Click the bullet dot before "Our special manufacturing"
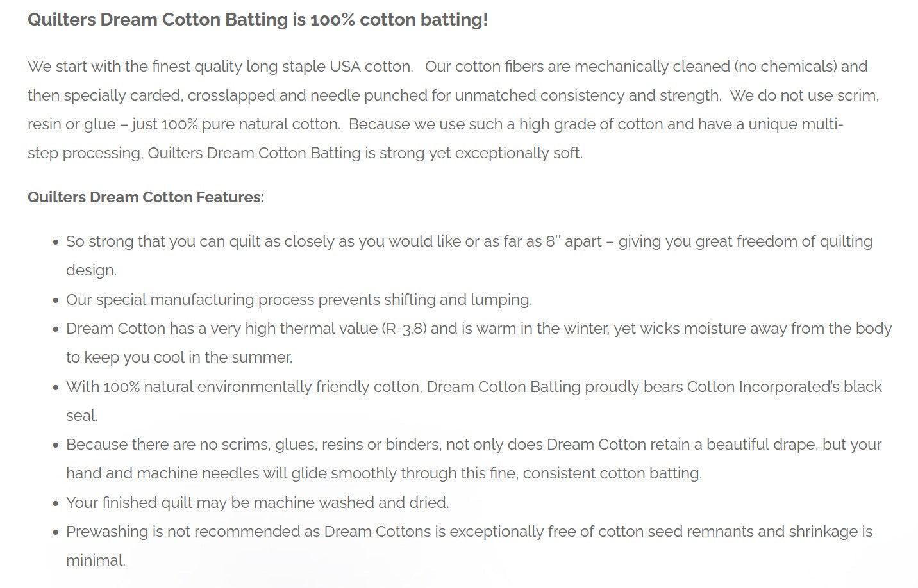Viewport: 918px width, 588px height. (56, 300)
